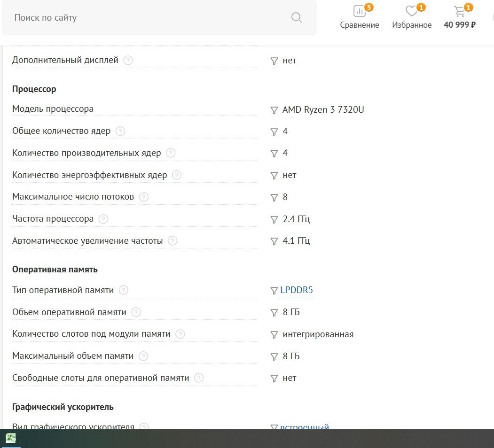Image resolution: width=494 pixels, height=448 pixels.
Task: Click the 2.4 ГГц value
Action: [x=296, y=219]
